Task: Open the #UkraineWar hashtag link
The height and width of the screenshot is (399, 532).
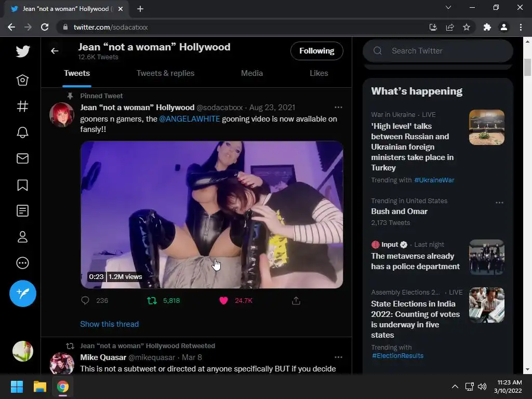Action: (434, 180)
